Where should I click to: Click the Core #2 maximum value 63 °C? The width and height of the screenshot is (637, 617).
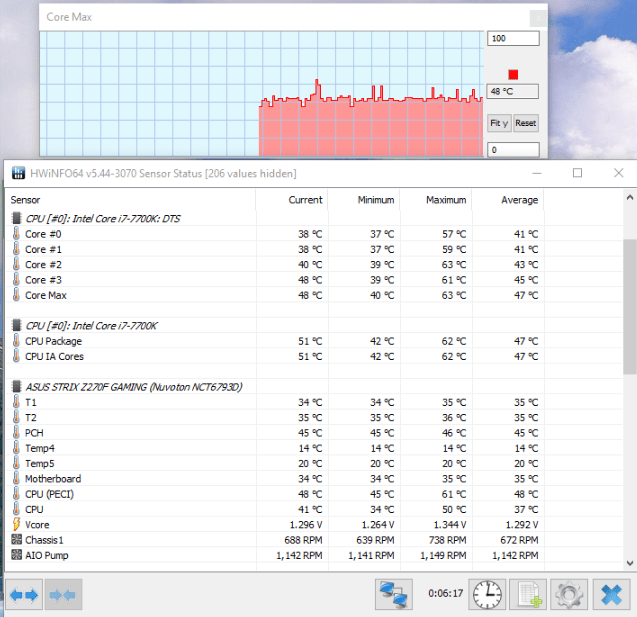pyautogui.click(x=454, y=264)
